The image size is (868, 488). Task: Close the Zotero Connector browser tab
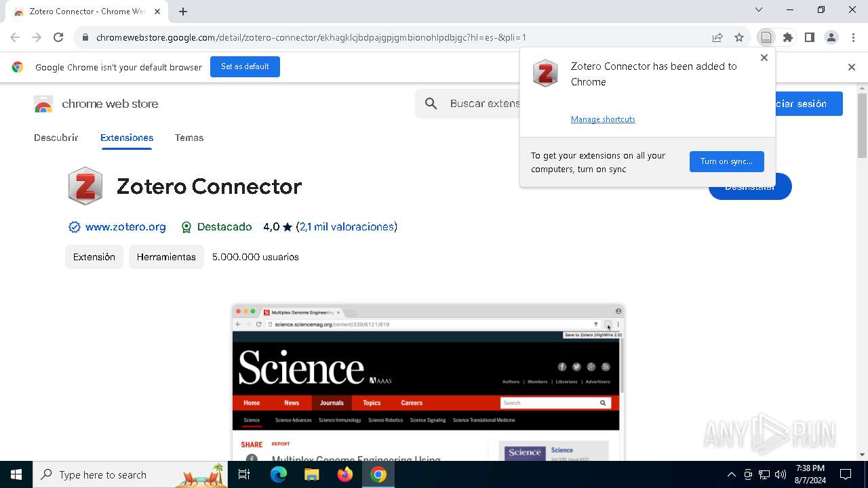click(x=158, y=12)
